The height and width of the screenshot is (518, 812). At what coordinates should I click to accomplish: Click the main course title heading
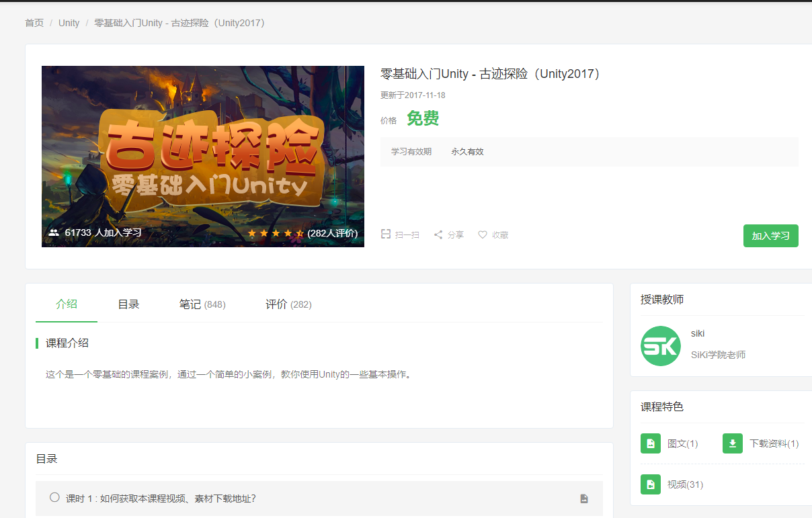[493, 74]
